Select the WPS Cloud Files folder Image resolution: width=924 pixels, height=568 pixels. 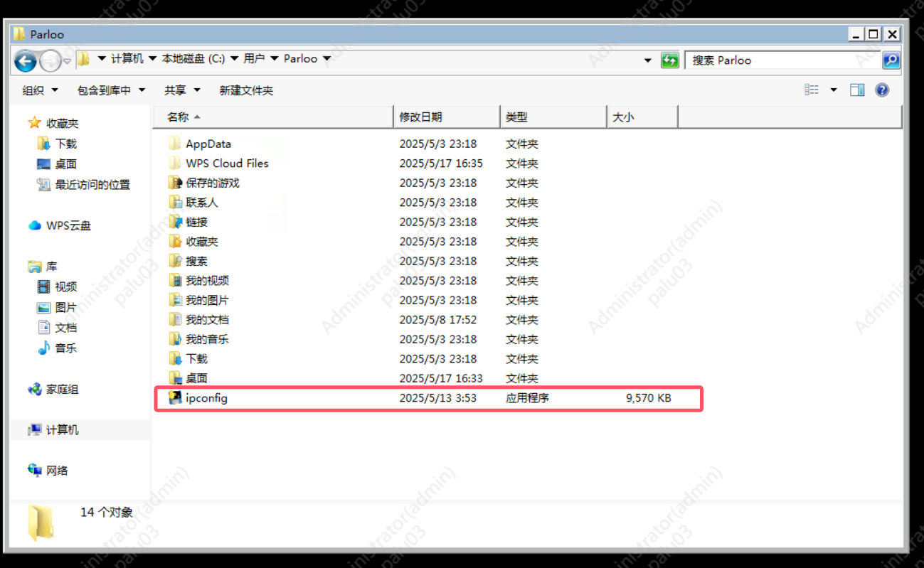(x=227, y=164)
